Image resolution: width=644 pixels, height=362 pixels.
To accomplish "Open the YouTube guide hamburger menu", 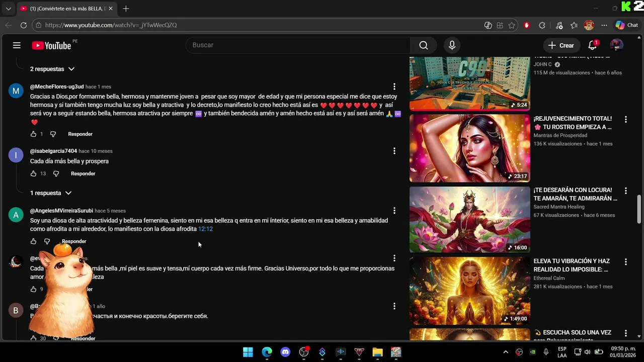I will pyautogui.click(x=17, y=45).
